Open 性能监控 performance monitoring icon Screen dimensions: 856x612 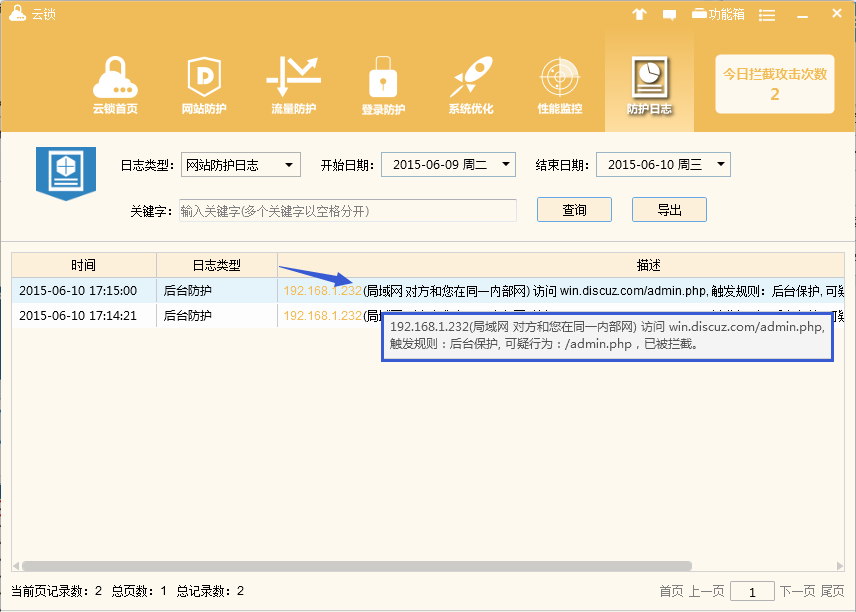coord(559,80)
